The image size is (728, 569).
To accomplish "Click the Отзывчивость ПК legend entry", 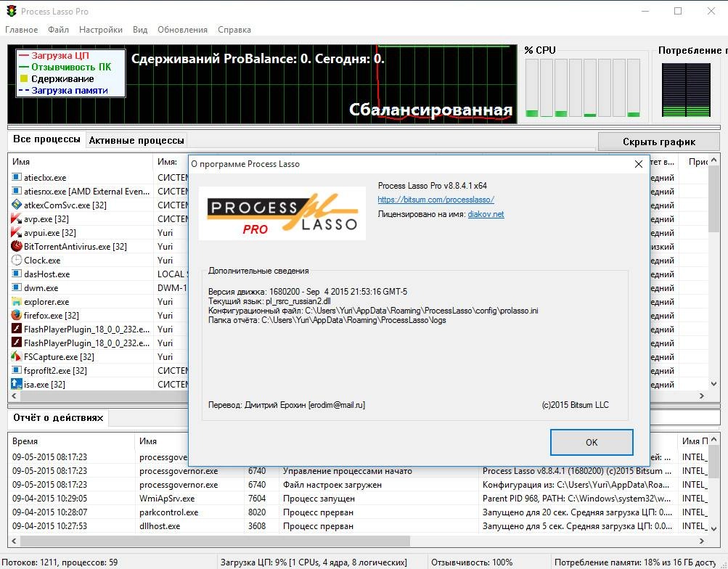I will 65,67.
